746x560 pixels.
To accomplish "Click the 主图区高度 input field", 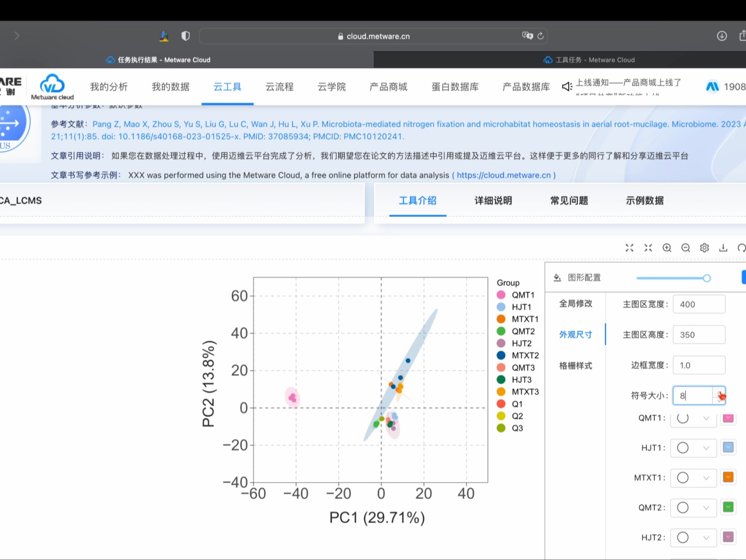I will (x=699, y=335).
